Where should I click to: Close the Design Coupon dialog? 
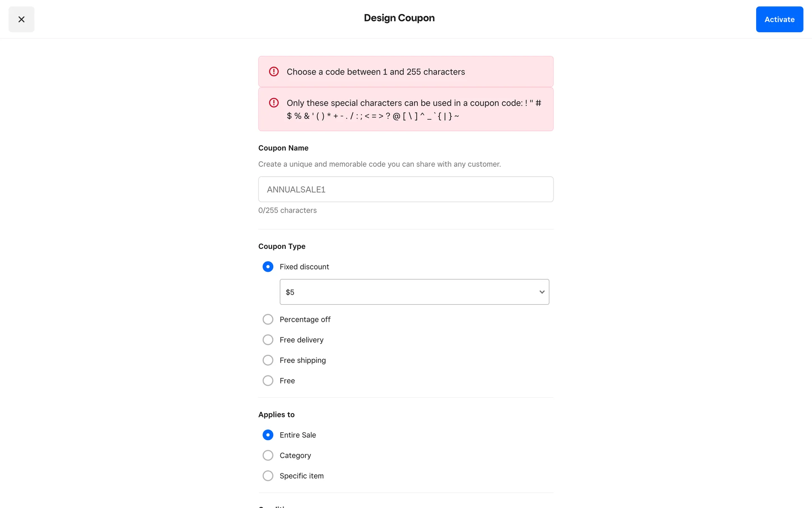pos(21,19)
